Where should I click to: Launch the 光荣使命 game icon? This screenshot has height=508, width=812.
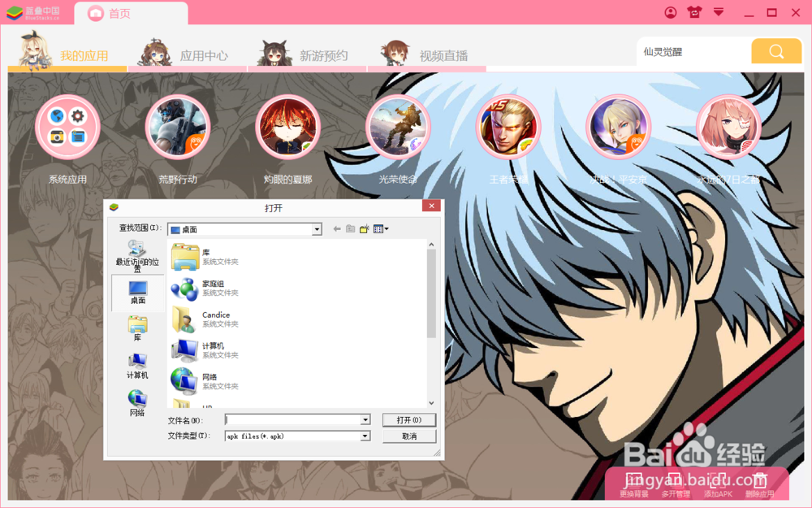[398, 127]
